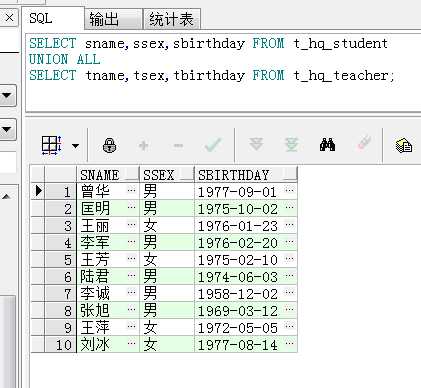Click inside the SQL editor text area

coord(223,73)
